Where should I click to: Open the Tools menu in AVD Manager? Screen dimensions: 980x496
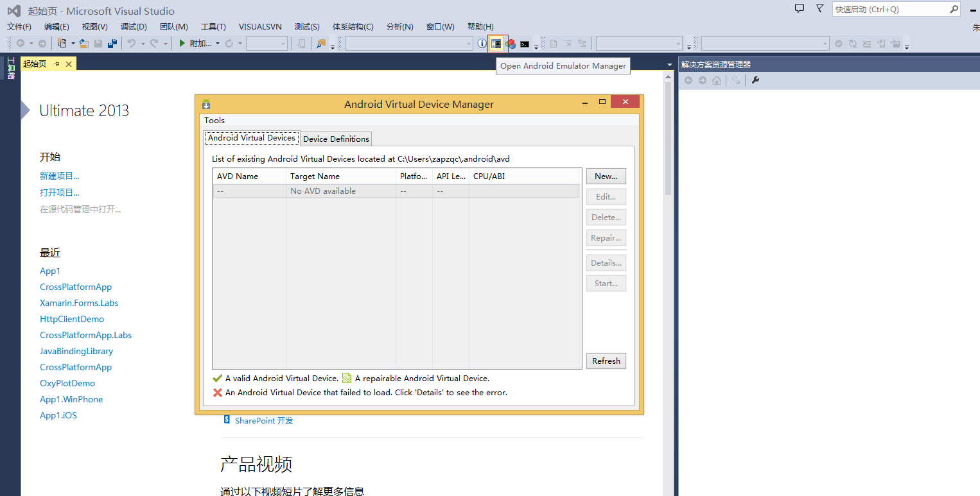pyautogui.click(x=214, y=120)
